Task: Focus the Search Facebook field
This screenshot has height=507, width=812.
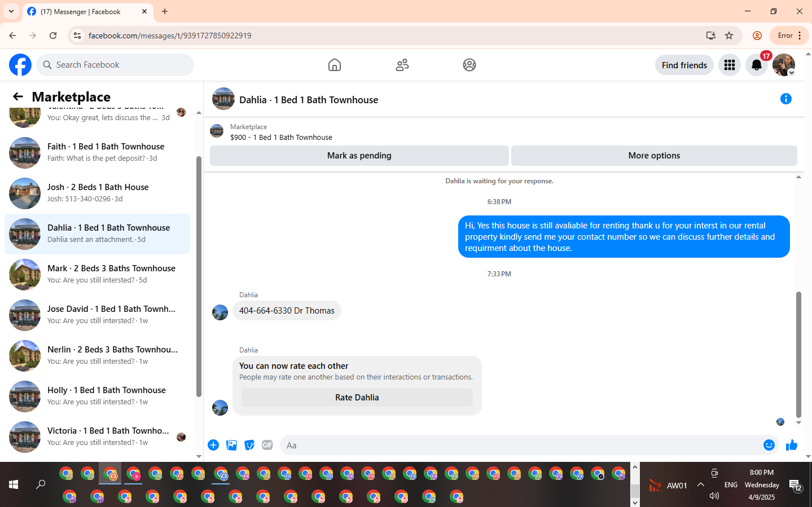Action: tap(115, 65)
